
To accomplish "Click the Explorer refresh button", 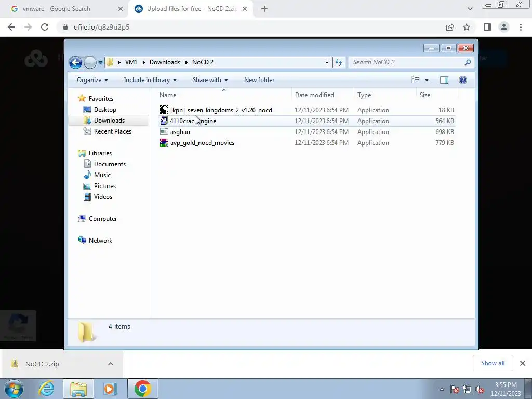I will coord(339,62).
